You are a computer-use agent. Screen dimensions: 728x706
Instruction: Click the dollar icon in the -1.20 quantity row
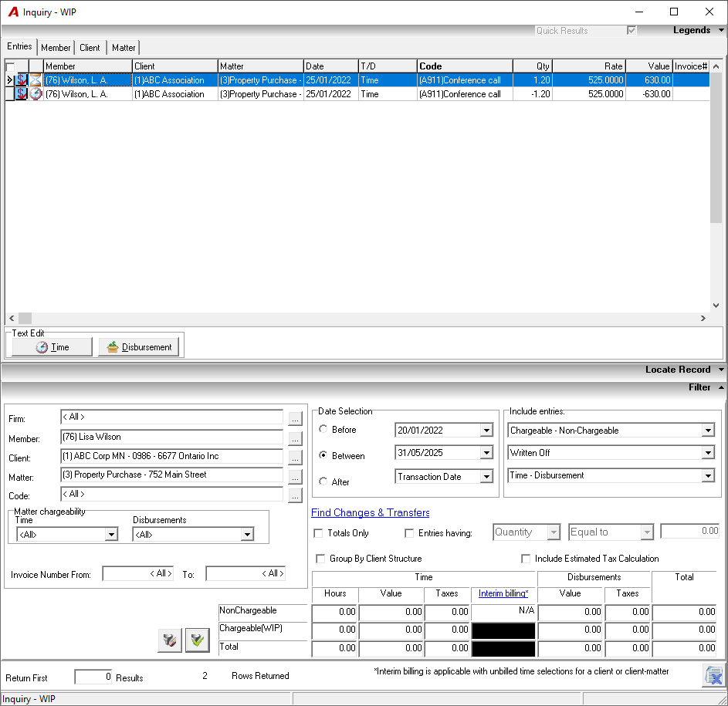click(22, 94)
